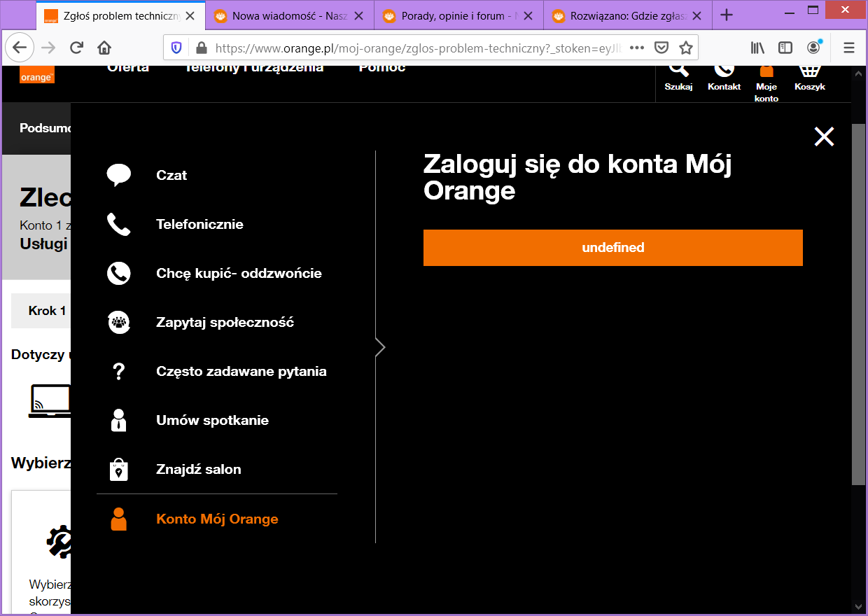
Task: Click the Telefonicznie phone handset icon
Action: point(118,224)
